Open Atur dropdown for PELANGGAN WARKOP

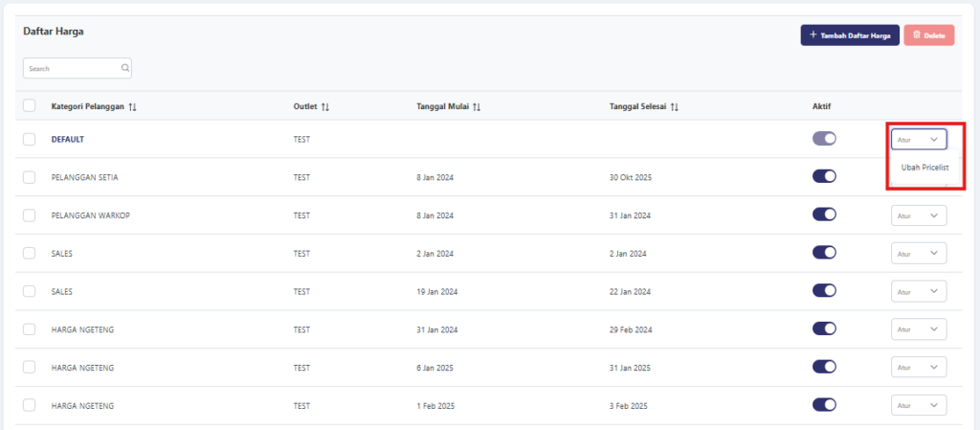point(919,215)
